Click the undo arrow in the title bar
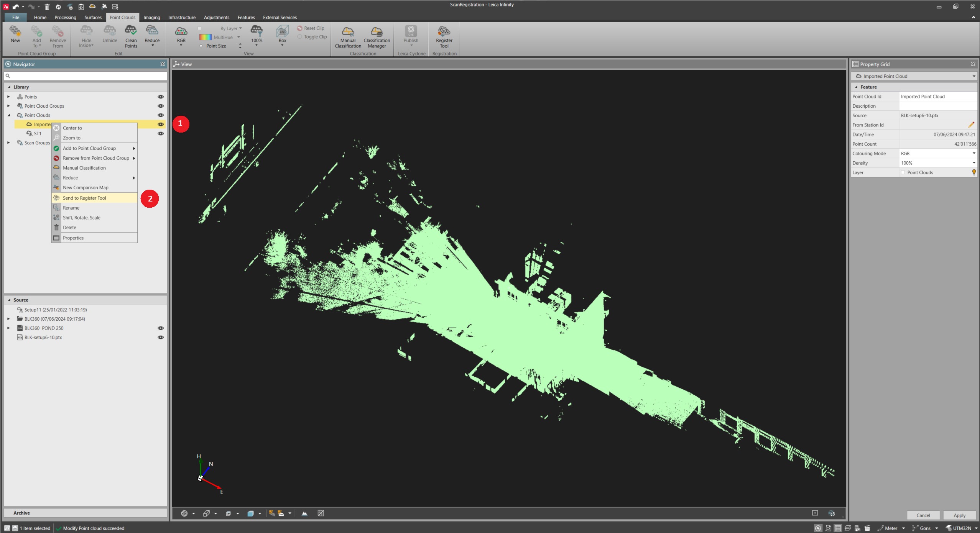Image resolution: width=980 pixels, height=533 pixels. click(15, 7)
